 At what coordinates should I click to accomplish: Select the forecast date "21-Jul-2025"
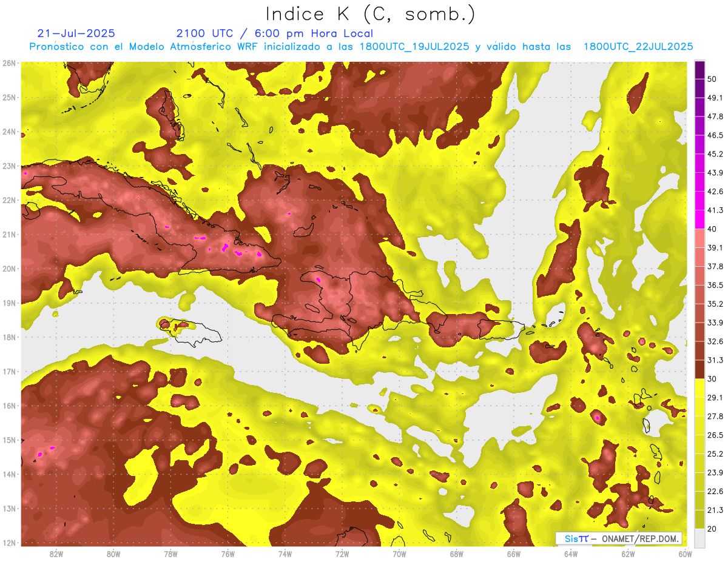(76, 33)
